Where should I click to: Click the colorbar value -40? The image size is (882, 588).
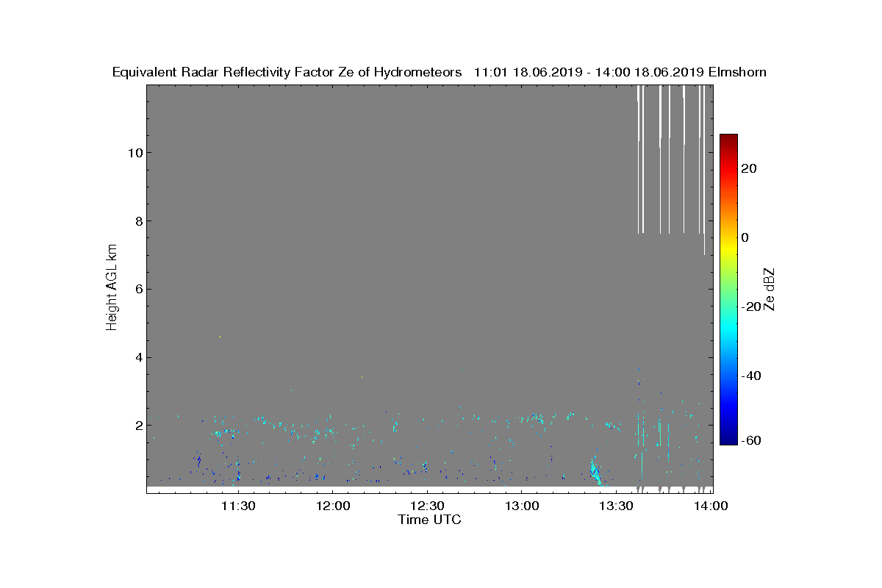(752, 376)
